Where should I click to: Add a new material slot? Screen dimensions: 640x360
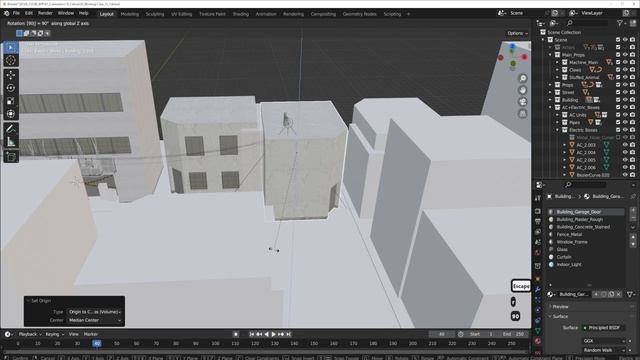pyautogui.click(x=633, y=210)
